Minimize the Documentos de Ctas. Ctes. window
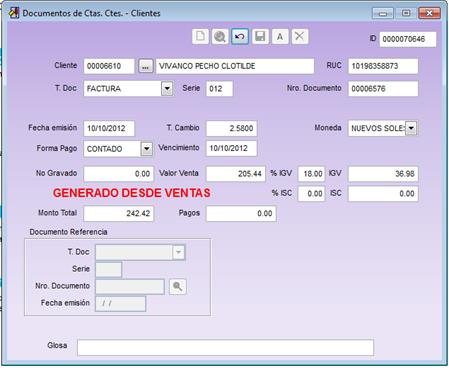449x368 pixels. click(383, 13)
